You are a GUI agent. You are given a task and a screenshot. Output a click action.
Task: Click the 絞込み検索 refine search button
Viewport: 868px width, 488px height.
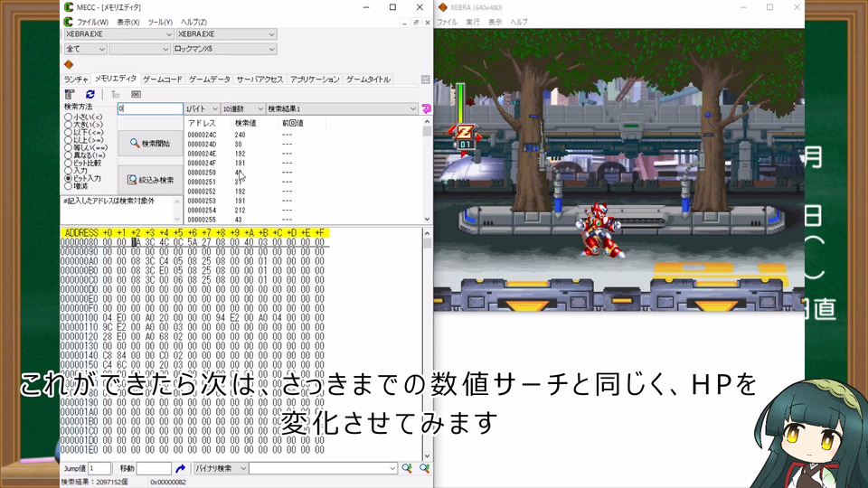[x=150, y=180]
